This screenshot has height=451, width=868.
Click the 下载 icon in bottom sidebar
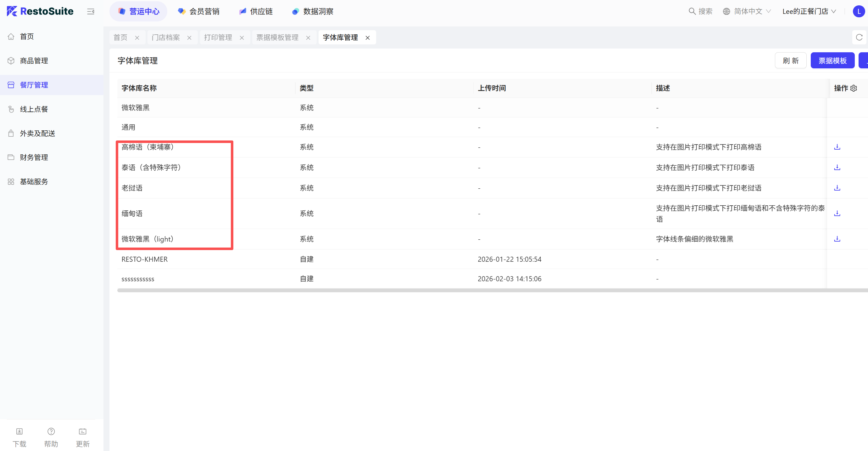[x=19, y=431]
